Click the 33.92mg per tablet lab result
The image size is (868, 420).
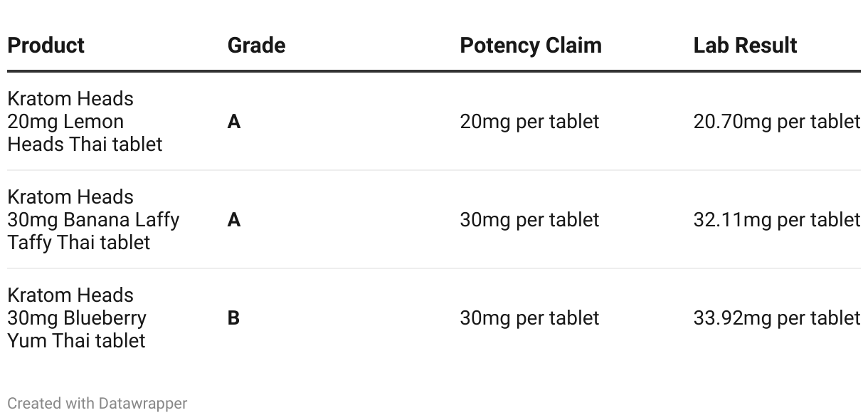777,318
